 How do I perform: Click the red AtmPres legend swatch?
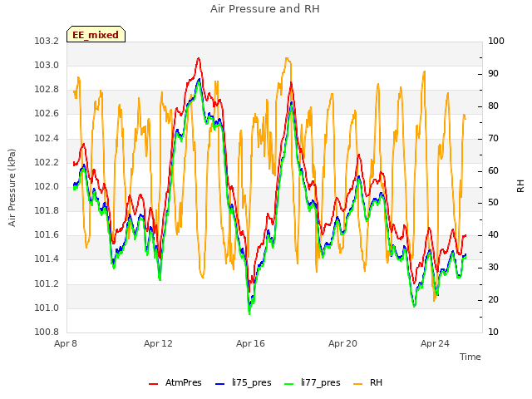point(153,384)
